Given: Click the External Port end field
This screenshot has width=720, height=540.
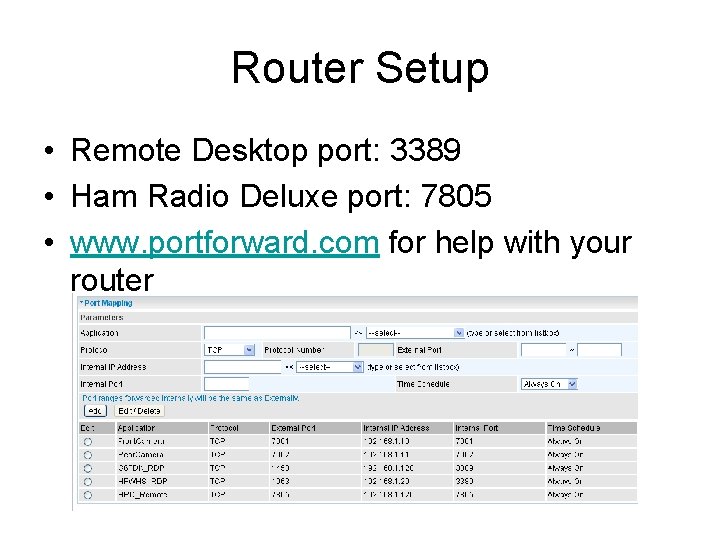Looking at the screenshot, I should pyautogui.click(x=599, y=350).
